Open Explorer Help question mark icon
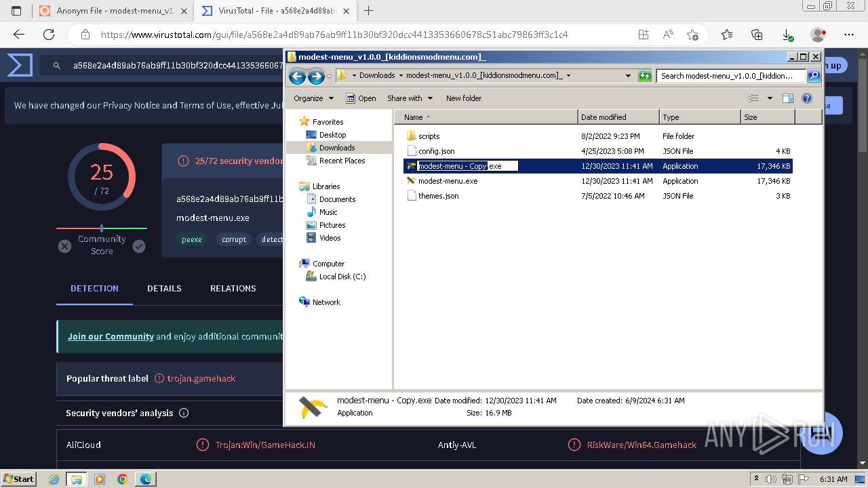 tap(807, 98)
